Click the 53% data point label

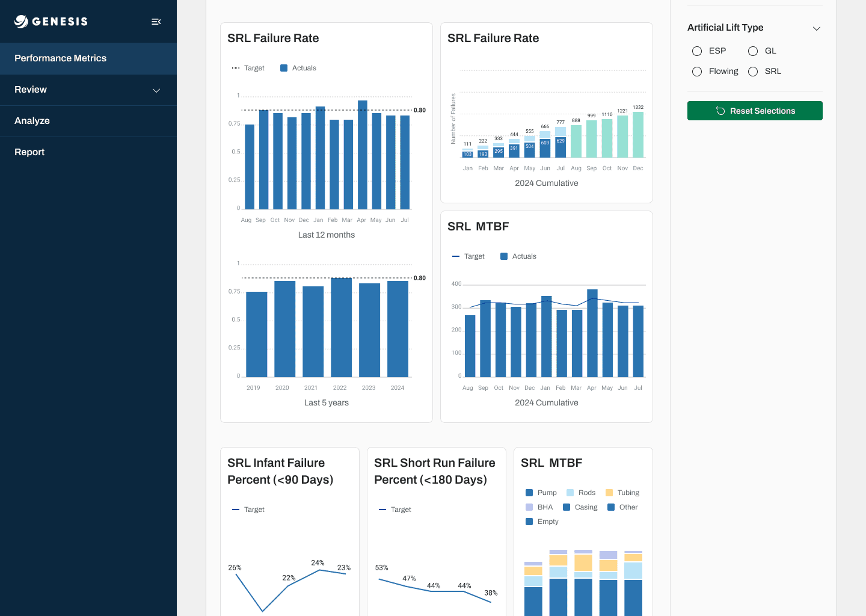coord(381,568)
